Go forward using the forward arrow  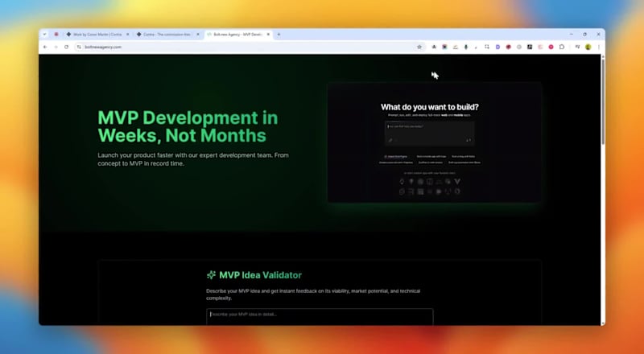[56, 47]
